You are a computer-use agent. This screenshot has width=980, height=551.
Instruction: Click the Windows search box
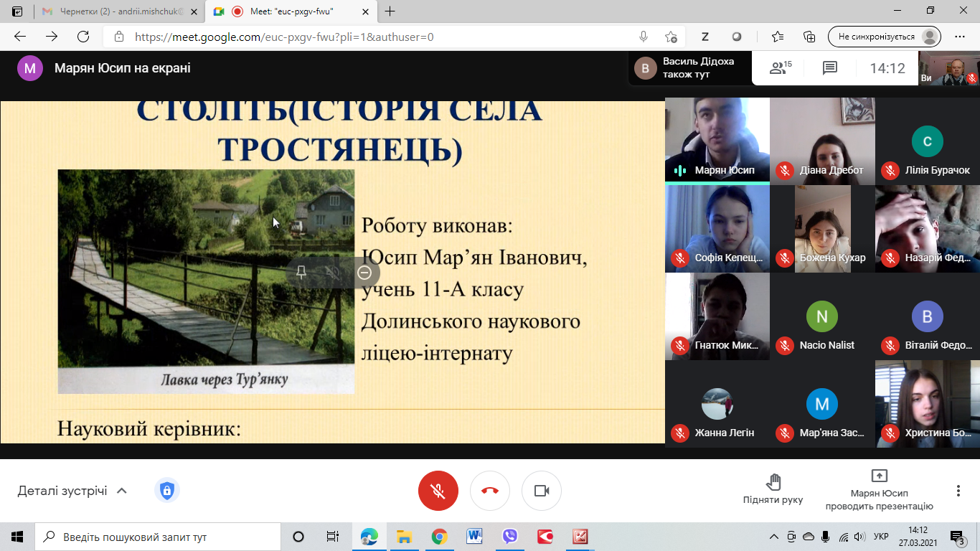pos(158,537)
